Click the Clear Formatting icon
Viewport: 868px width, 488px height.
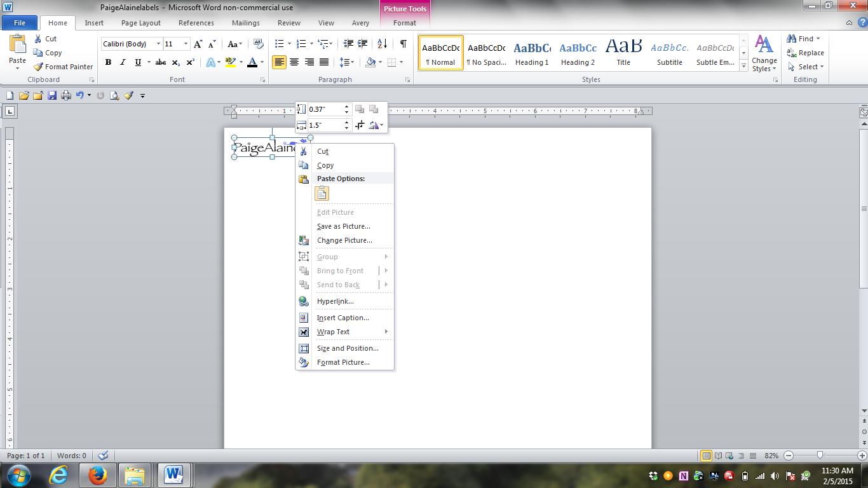point(258,44)
